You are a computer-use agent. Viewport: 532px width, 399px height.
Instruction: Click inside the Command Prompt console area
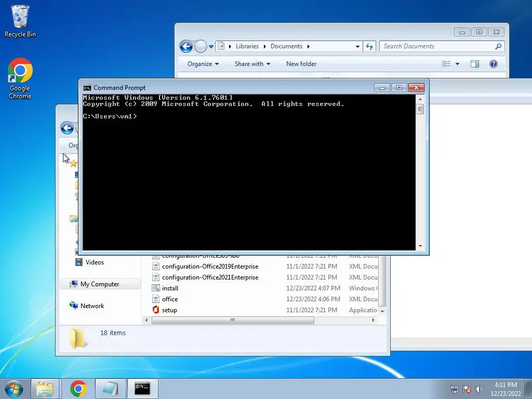tap(249, 172)
